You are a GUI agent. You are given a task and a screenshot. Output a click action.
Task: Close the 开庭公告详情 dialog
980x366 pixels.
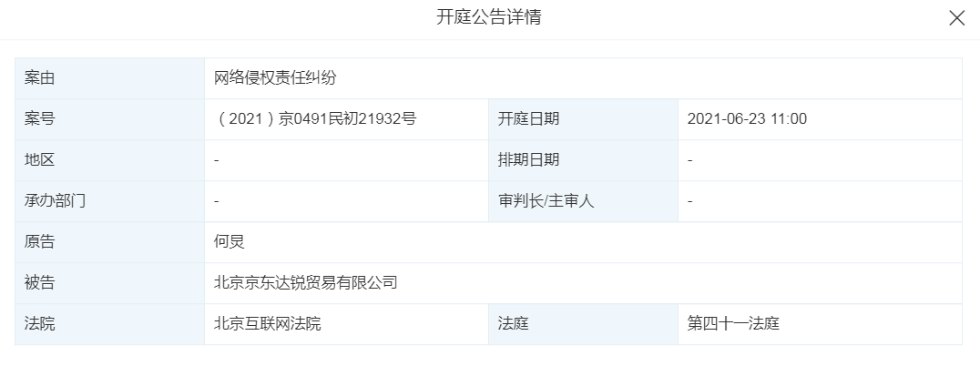click(956, 18)
